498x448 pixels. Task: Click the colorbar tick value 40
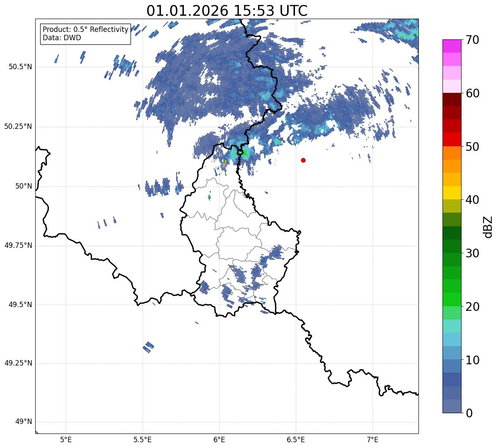(x=472, y=200)
